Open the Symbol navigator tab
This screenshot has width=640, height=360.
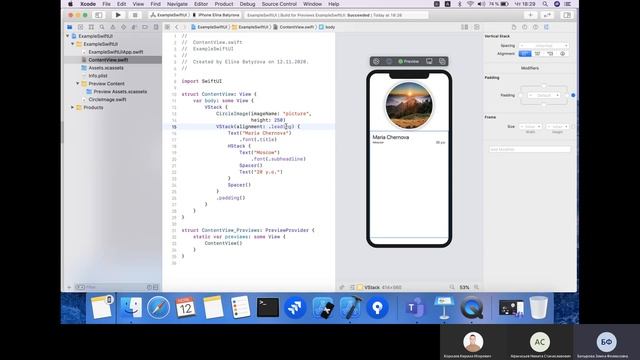[x=91, y=27]
